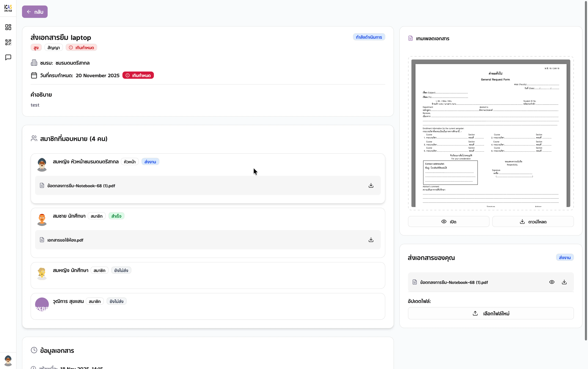Viewport: 588px width, 369px height.
Task: Click ยังไม่ส่ง badge for วุฒิการ สุขแสน
Action: click(117, 301)
